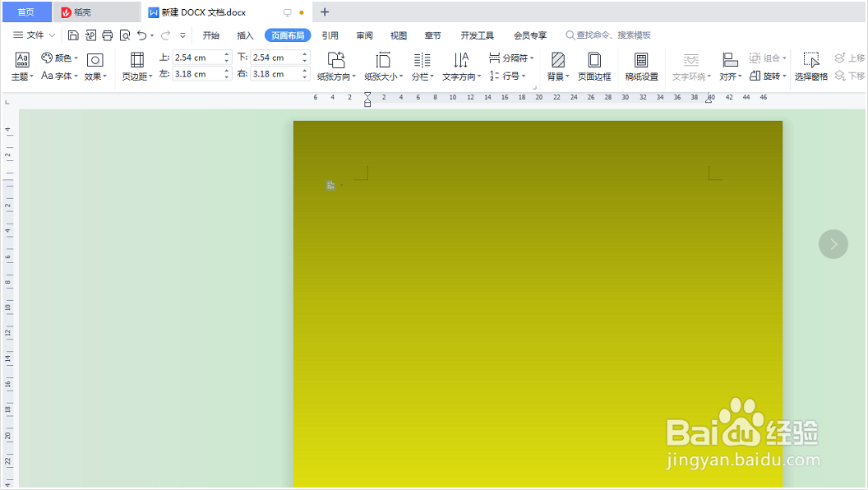The height and width of the screenshot is (490, 868).
Task: Click the 下移 send backward button
Action: click(850, 76)
